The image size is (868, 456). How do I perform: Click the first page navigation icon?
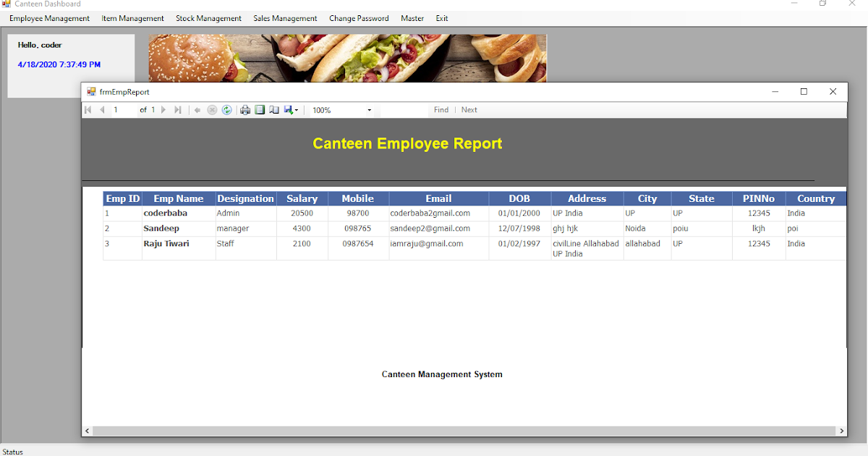[x=88, y=109]
